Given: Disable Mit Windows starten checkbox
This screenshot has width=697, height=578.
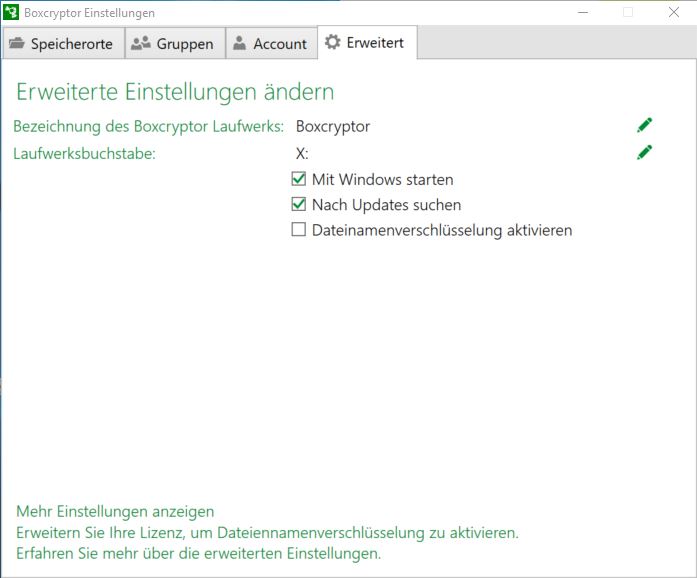Looking at the screenshot, I should click(299, 179).
